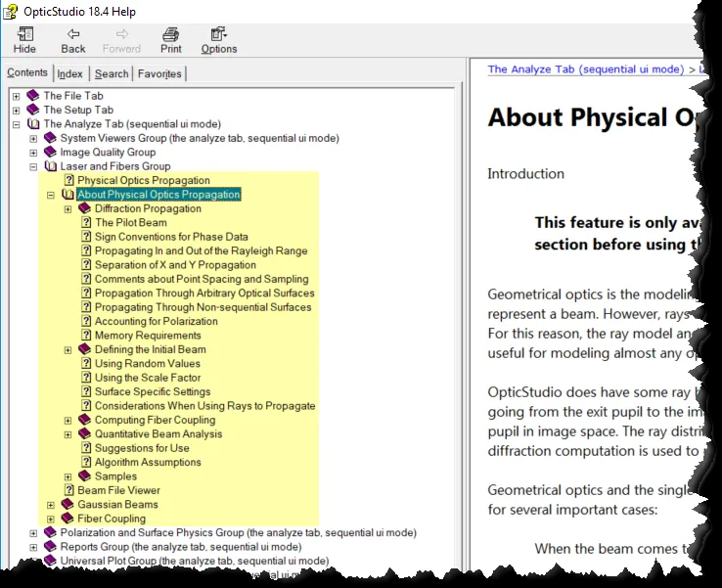Click open-book icon beside Laser and Fibers Group
The height and width of the screenshot is (588, 722).
coord(50,166)
